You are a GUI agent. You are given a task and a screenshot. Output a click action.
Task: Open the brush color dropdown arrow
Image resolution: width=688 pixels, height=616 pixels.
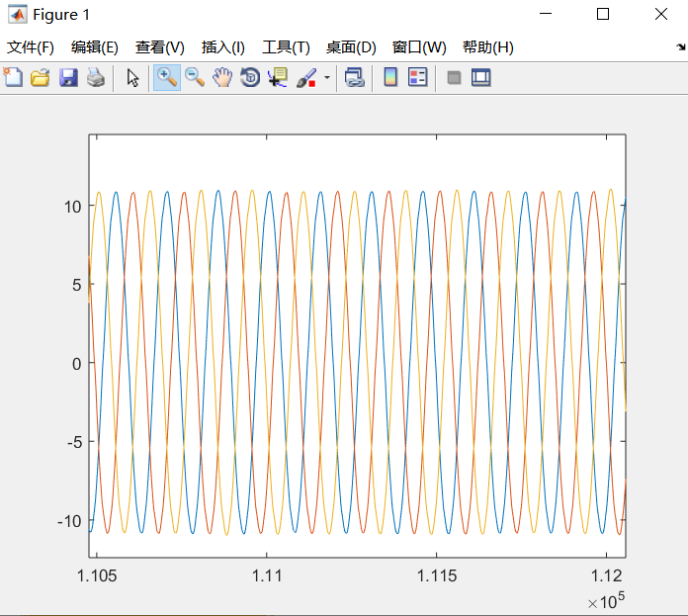[327, 78]
